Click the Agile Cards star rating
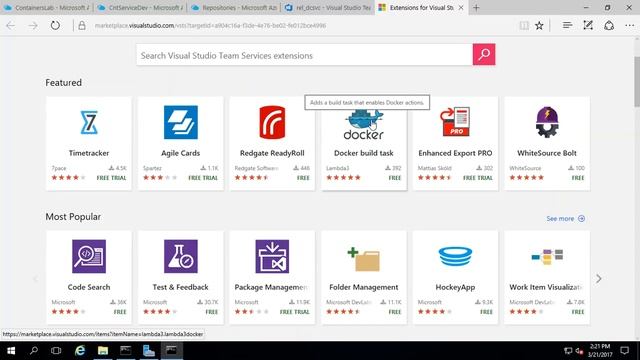 pos(160,178)
